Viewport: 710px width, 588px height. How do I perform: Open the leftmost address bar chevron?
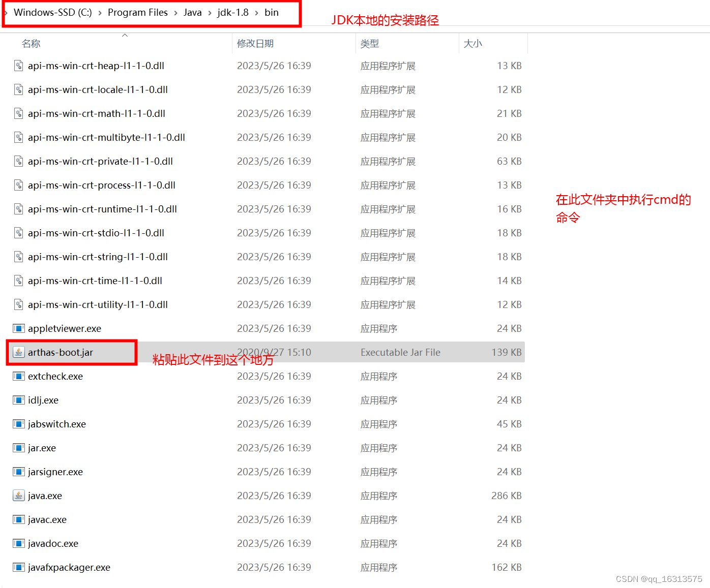5,12
